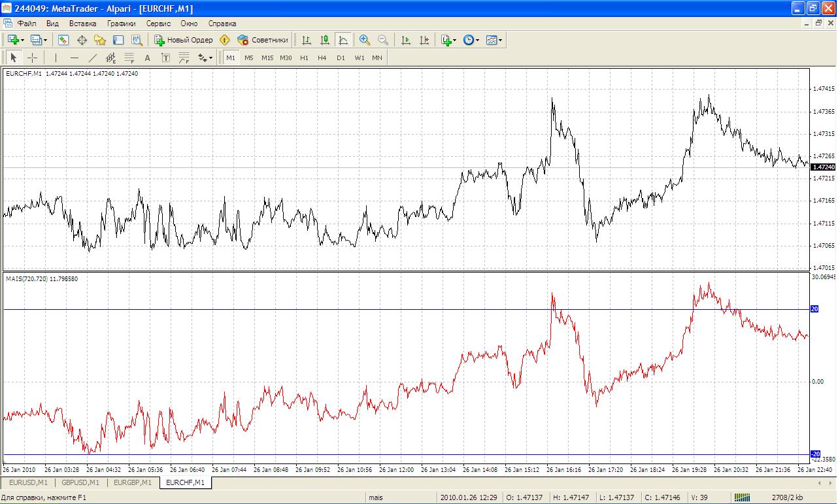Switch to the EURGBP,M1 chart tab
The width and height of the screenshot is (838, 504).
[133, 483]
